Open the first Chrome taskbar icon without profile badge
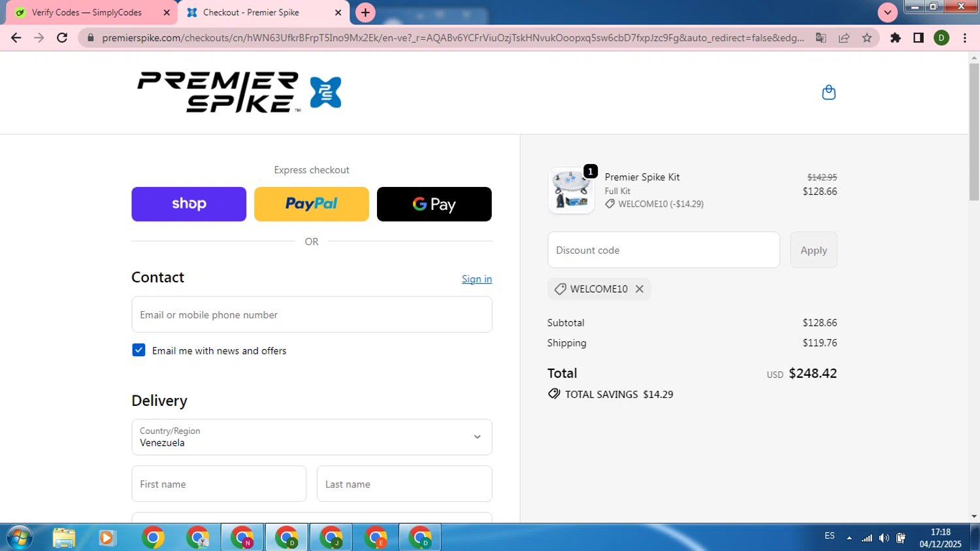The width and height of the screenshot is (980, 551). 153,537
